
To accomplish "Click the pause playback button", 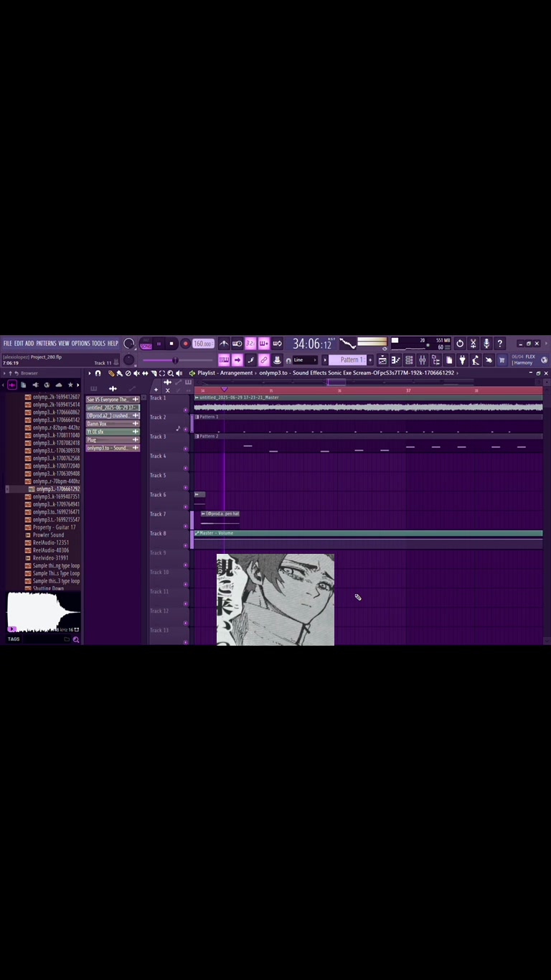I will point(159,344).
